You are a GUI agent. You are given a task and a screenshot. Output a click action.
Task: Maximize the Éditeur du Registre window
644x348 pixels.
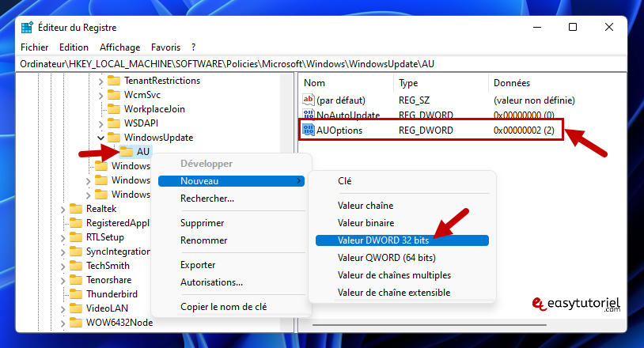click(x=573, y=27)
